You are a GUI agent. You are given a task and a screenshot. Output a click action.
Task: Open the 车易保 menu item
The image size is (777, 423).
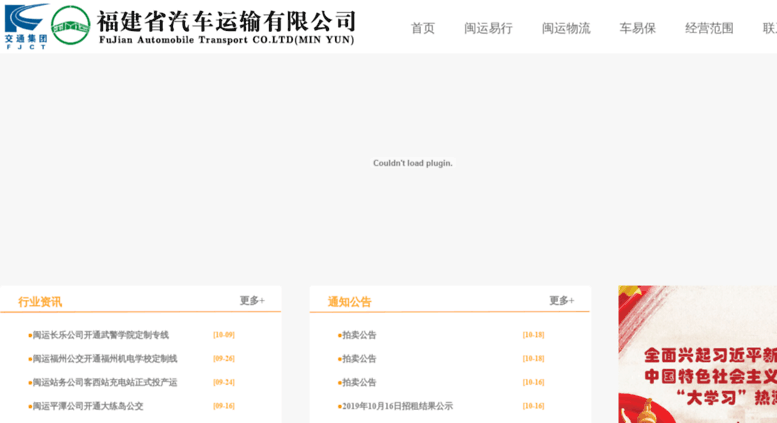pyautogui.click(x=637, y=28)
